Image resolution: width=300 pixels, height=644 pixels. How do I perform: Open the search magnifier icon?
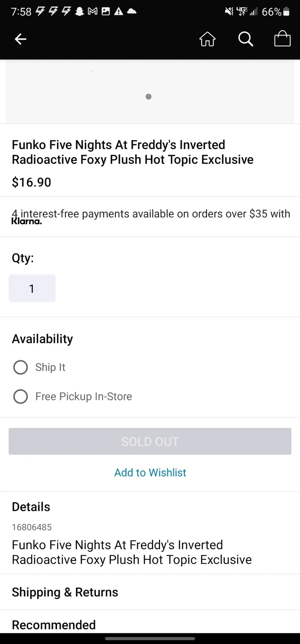[x=246, y=39]
